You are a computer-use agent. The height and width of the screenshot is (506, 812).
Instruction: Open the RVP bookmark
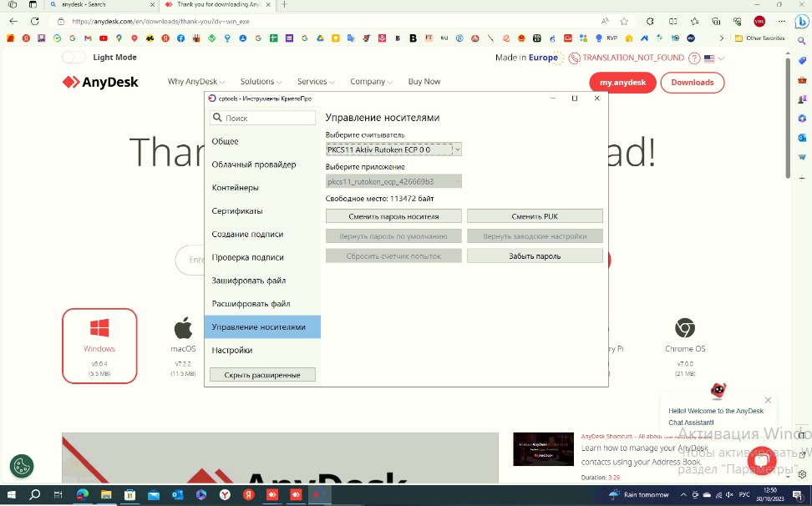pyautogui.click(x=607, y=38)
